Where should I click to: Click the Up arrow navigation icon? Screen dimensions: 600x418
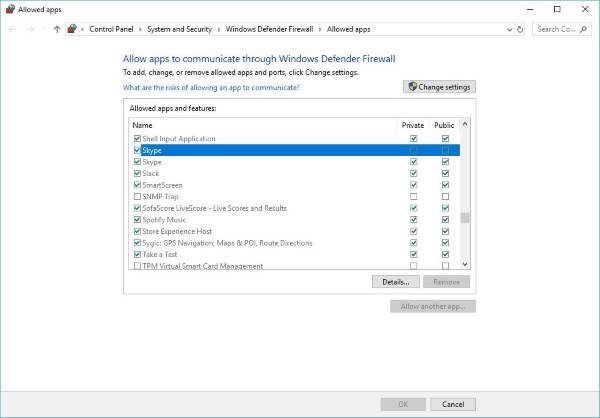tap(57, 29)
